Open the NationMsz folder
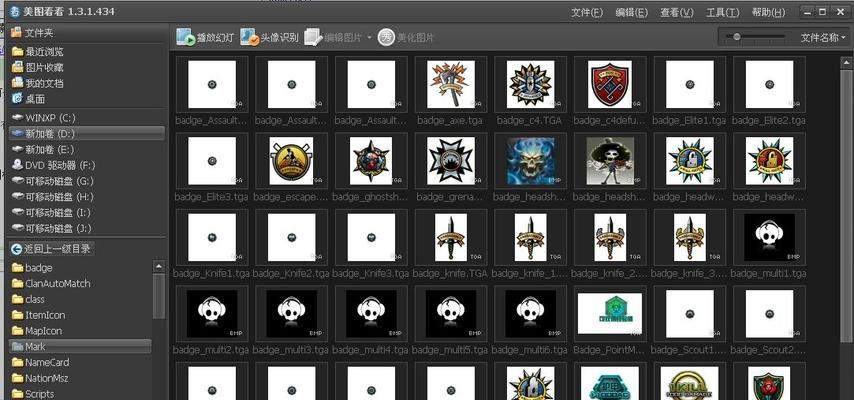 click(40, 378)
